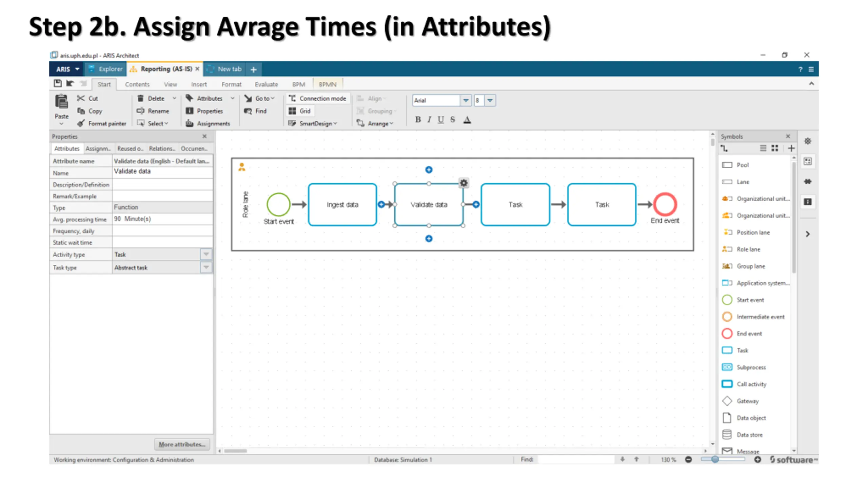Click the Find binoculars icon

(x=248, y=111)
